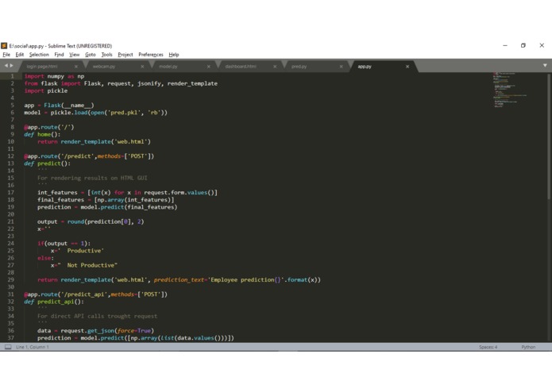
Task: Click the 'pred.pkl' string
Action: (125, 113)
